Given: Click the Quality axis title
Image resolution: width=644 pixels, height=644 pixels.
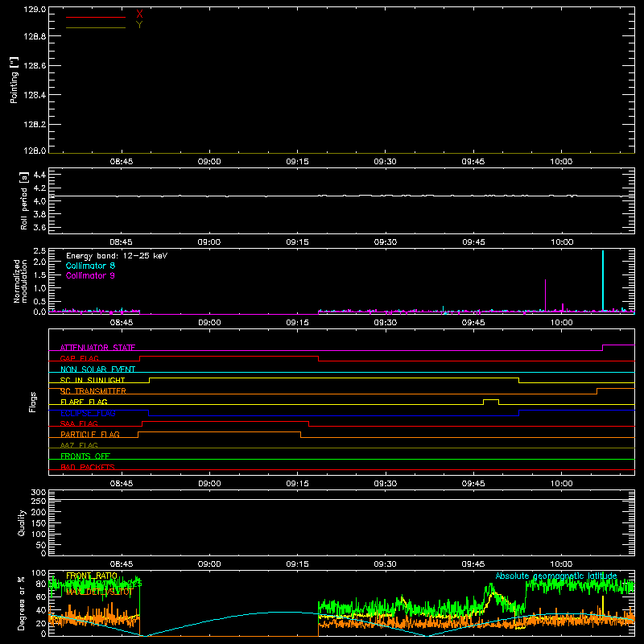Looking at the screenshot, I should coord(22,522).
